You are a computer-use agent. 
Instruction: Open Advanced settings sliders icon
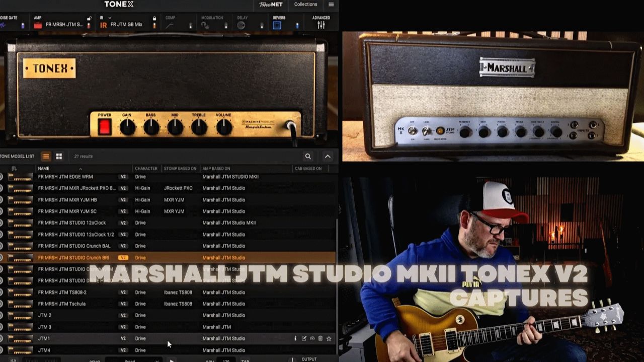point(321,25)
